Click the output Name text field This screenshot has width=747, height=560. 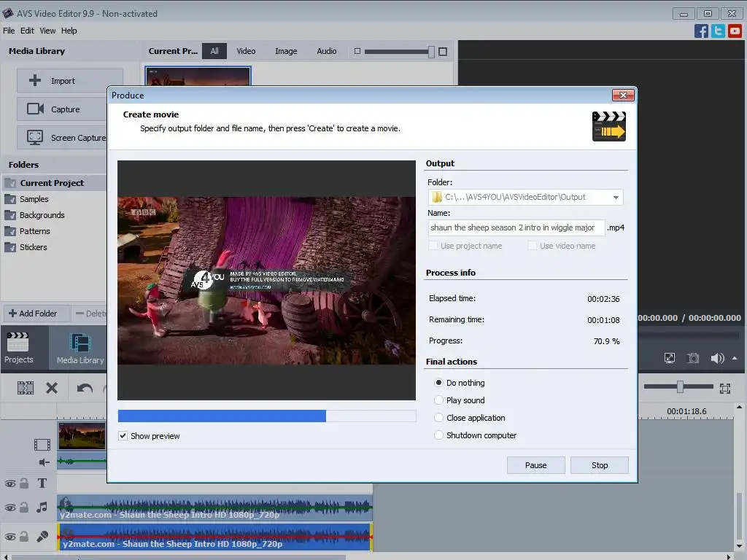(516, 227)
